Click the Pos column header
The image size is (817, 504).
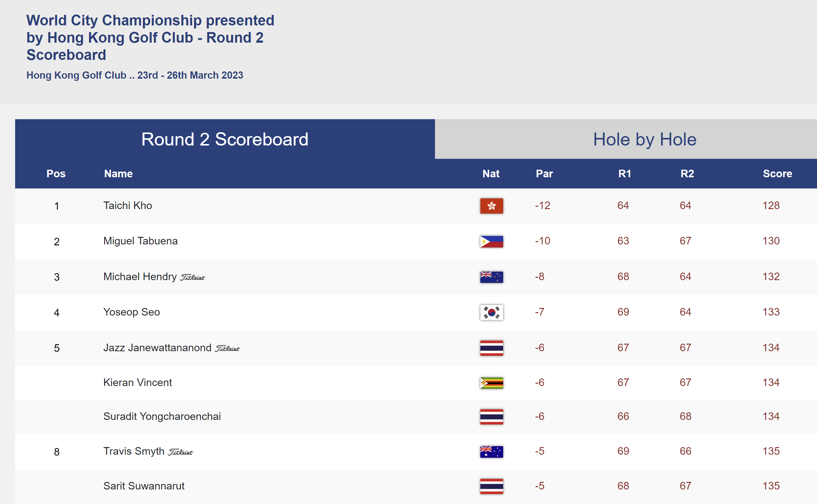click(x=56, y=174)
